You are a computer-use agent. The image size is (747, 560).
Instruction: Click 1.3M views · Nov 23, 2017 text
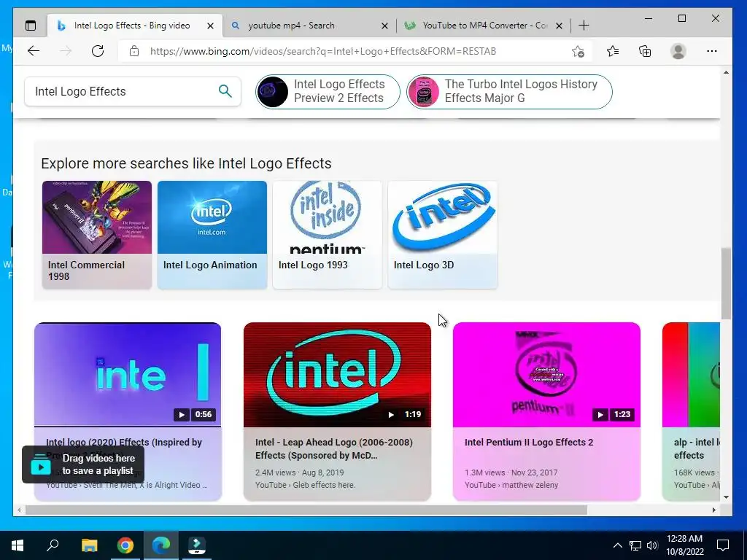point(511,472)
